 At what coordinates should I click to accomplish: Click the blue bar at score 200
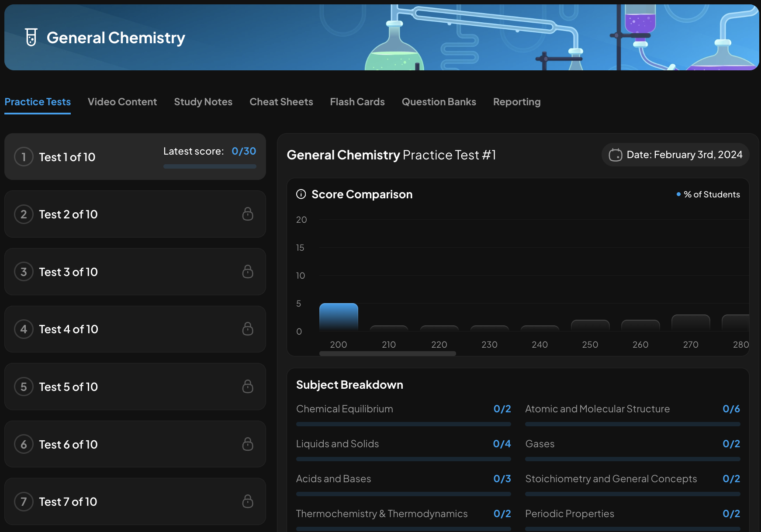tap(339, 317)
